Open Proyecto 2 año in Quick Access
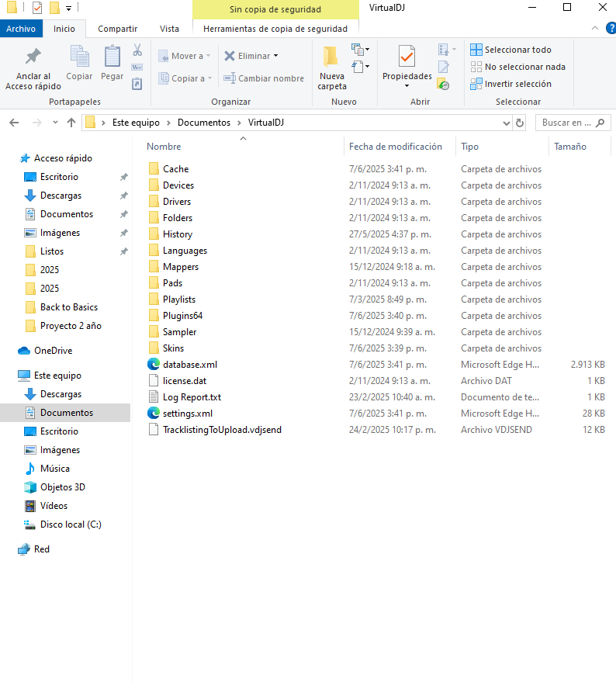Image resolution: width=616 pixels, height=682 pixels. click(71, 326)
